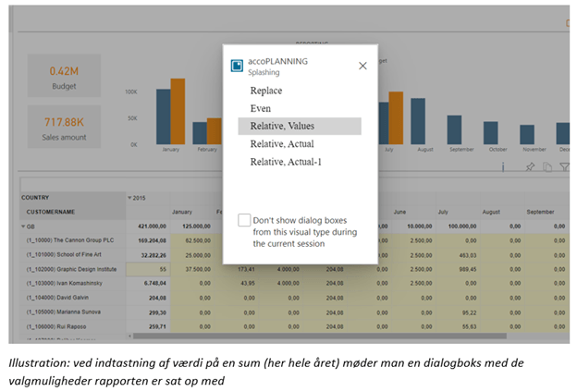Image resolution: width=577 pixels, height=392 pixels.
Task: Collapse the GB country row
Action: (23, 227)
